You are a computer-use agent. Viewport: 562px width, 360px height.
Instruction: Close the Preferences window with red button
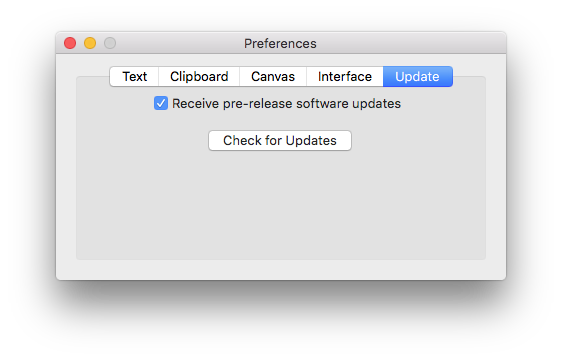pos(70,43)
